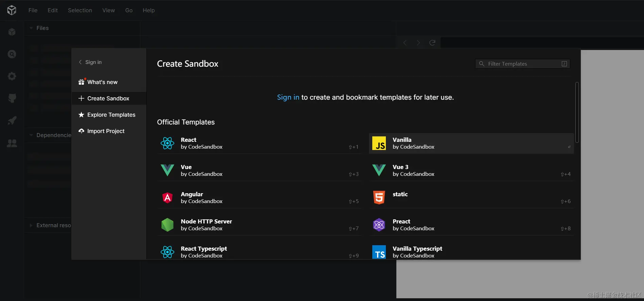Image resolution: width=644 pixels, height=301 pixels.
Task: Click the Sign in link
Action: pyautogui.click(x=288, y=97)
